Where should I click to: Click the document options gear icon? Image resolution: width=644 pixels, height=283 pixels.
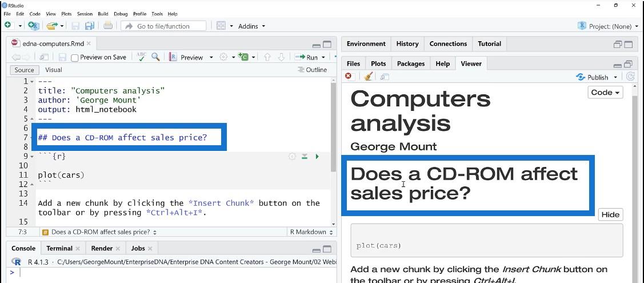coord(223,57)
